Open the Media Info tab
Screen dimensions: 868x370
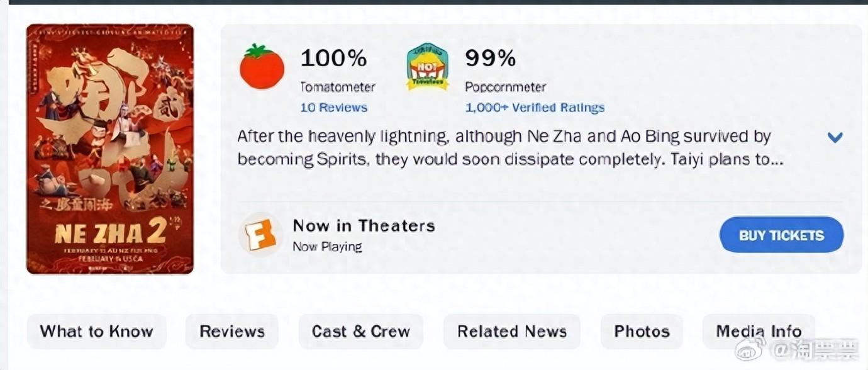pos(759,332)
